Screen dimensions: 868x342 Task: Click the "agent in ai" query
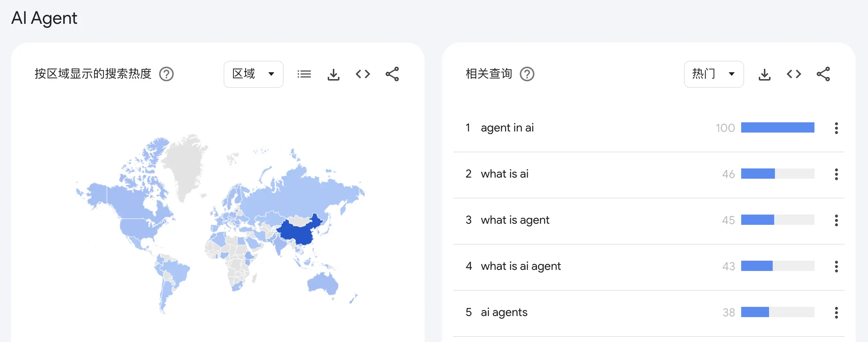[x=507, y=128]
